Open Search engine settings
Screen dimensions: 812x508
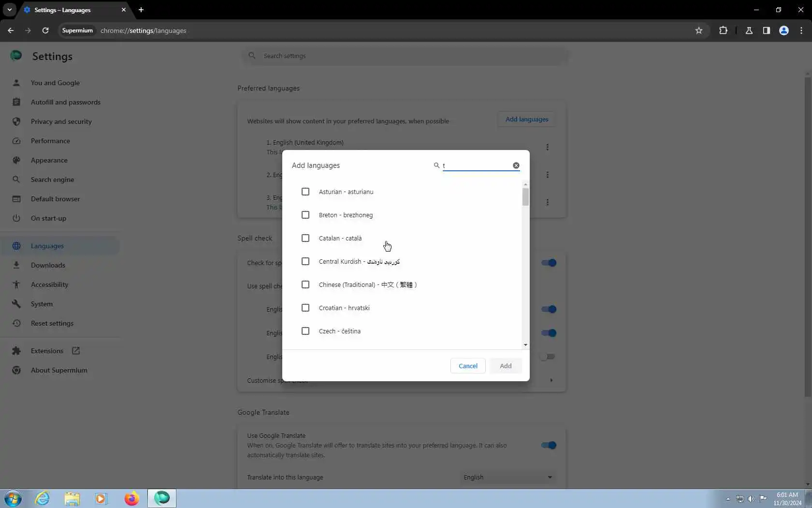52,179
